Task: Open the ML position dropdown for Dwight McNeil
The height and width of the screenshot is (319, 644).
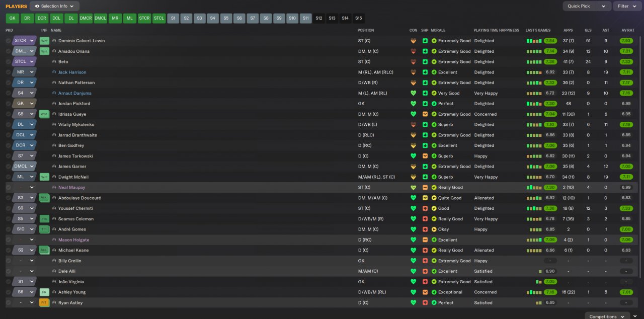Action: 24,177
